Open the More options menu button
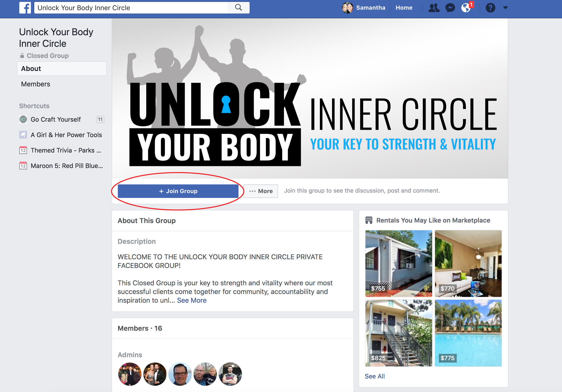Image resolution: width=562 pixels, height=392 pixels. click(261, 191)
